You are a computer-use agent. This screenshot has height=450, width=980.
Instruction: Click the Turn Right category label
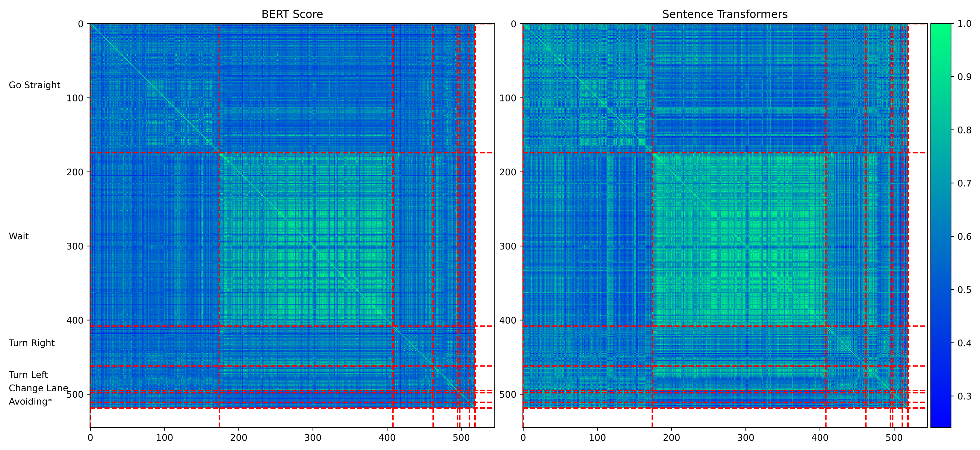pyautogui.click(x=31, y=343)
